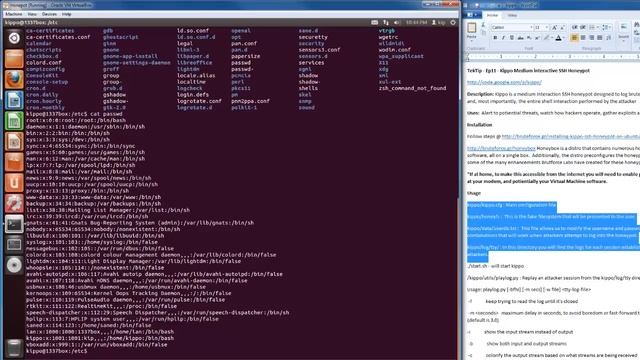Select the Terminal icon in the launcher

(14, 224)
